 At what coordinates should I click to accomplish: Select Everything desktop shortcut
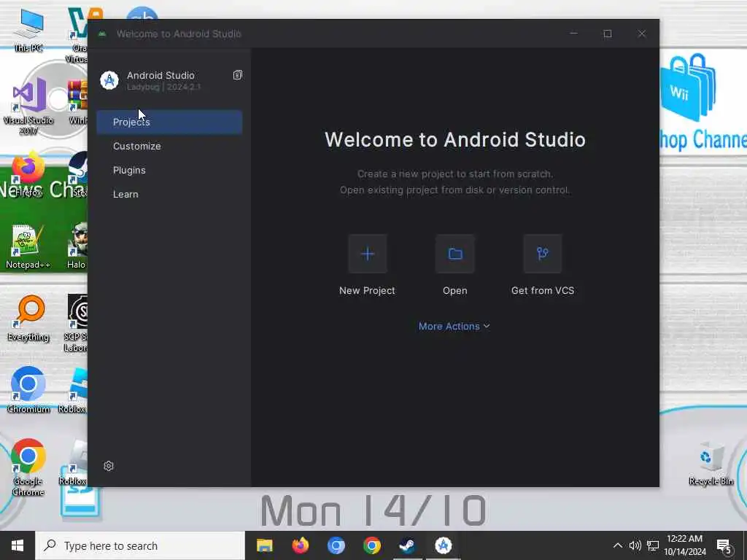click(x=28, y=319)
